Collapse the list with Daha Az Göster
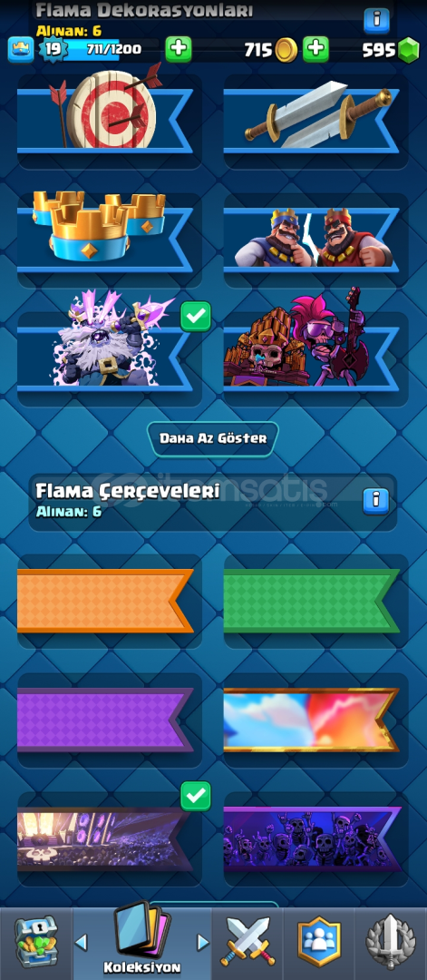Screen dimensions: 427x980 point(213,438)
